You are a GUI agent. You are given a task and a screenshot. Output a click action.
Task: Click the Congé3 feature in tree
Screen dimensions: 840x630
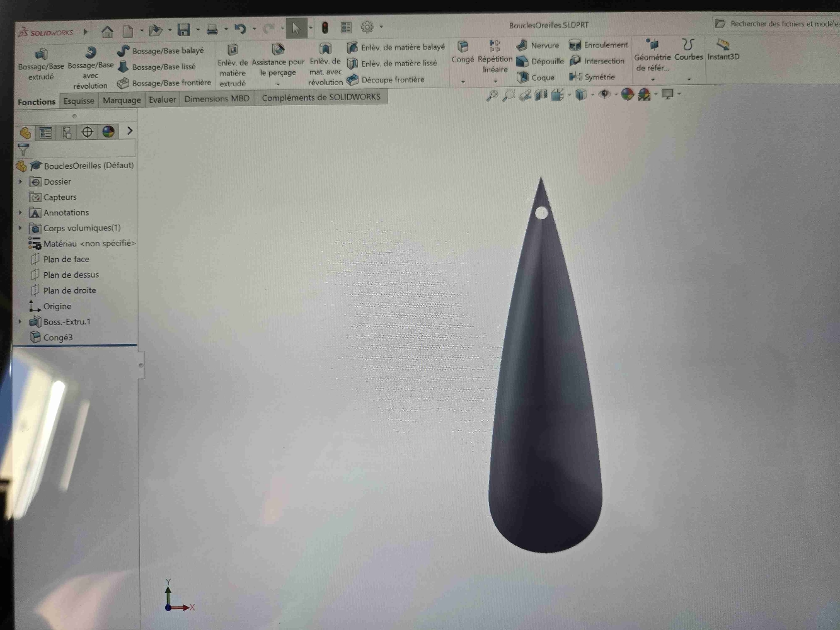click(x=57, y=338)
